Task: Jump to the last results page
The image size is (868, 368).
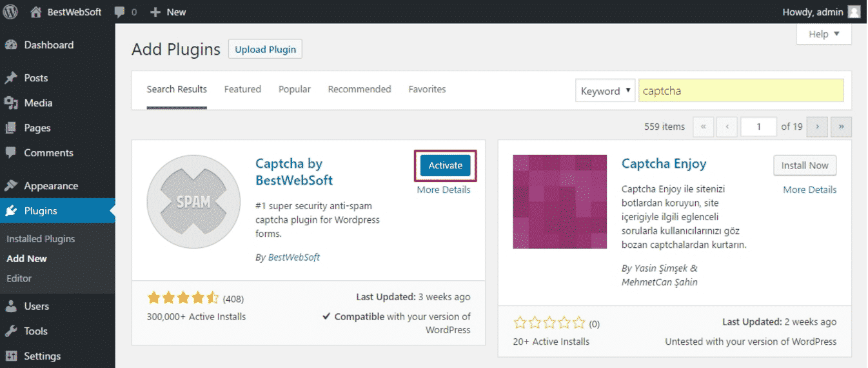Action: [x=841, y=127]
